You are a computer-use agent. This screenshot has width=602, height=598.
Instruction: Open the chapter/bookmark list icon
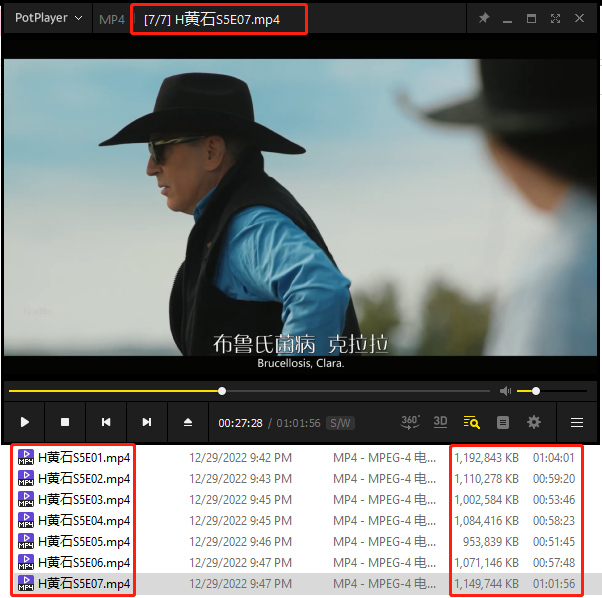(x=503, y=423)
